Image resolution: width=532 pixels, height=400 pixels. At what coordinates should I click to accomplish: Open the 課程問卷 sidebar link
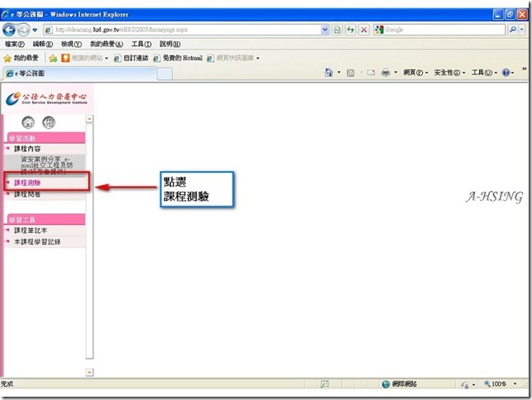[27, 194]
